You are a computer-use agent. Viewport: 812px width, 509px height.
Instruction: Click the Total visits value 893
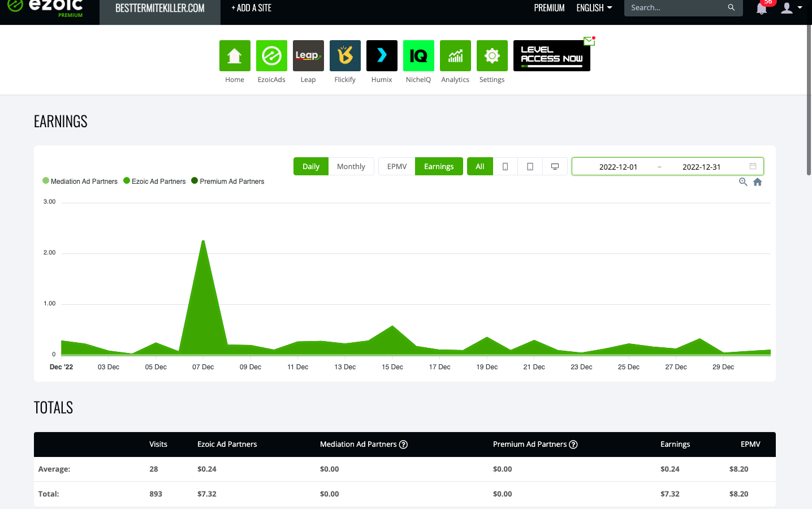pyautogui.click(x=156, y=494)
